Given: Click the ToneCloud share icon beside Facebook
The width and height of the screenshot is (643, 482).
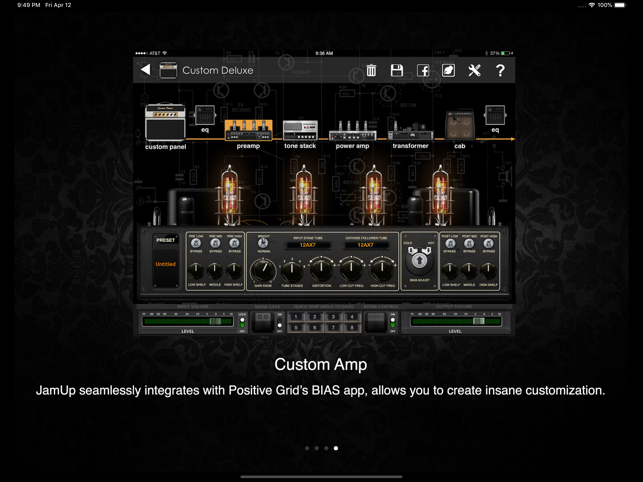Looking at the screenshot, I should [x=448, y=70].
